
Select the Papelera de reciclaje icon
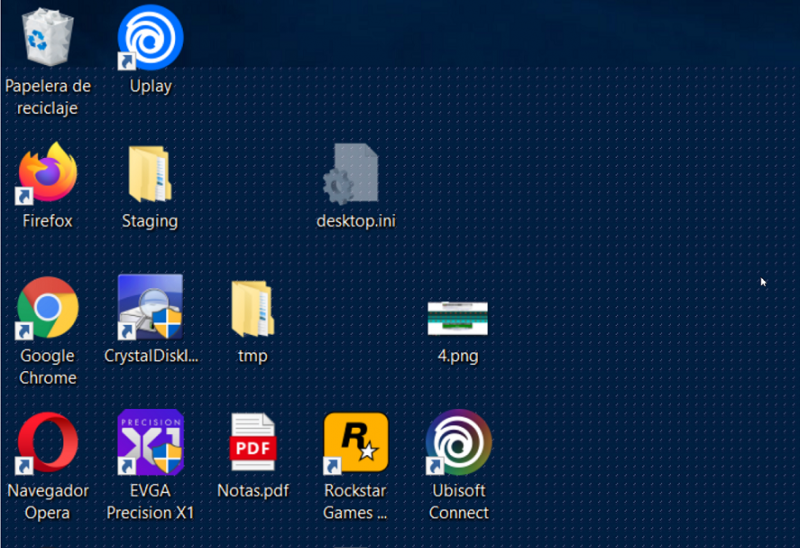[47, 38]
